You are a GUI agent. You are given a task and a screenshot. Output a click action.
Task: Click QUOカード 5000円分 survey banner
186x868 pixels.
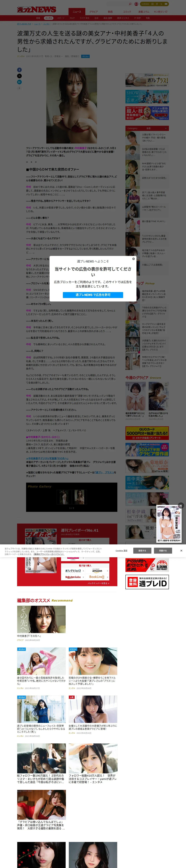tap(147, 433)
